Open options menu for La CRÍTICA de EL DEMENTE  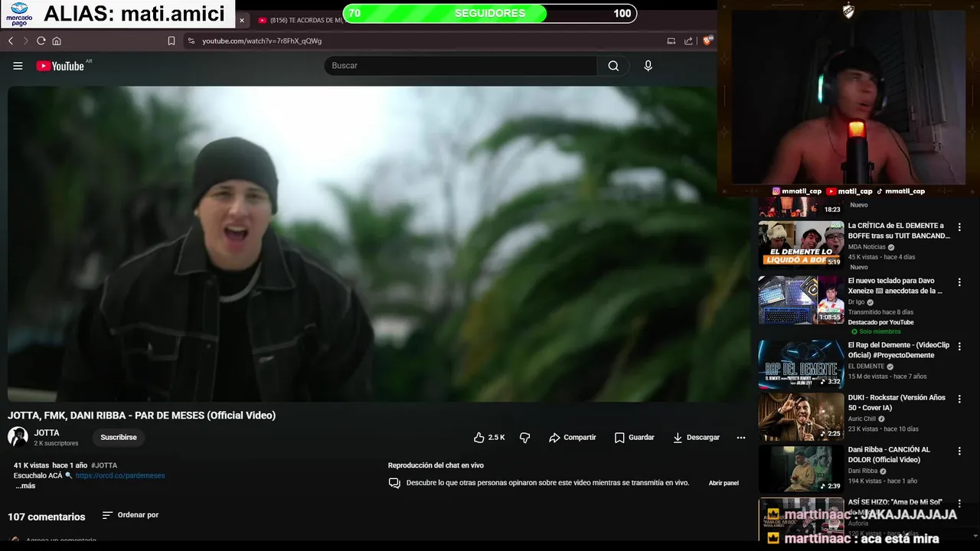(x=959, y=227)
